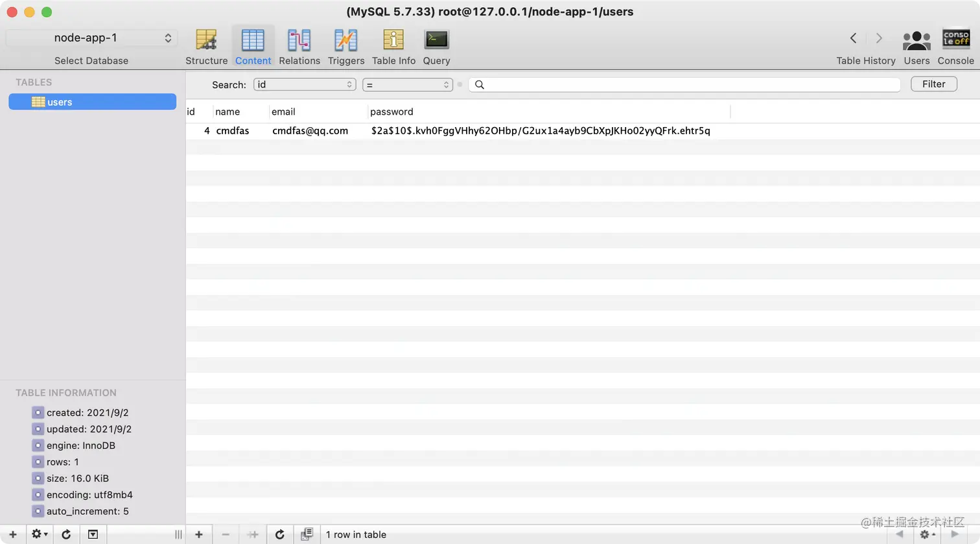Go to the previous page of rows
980x544 pixels.
click(899, 534)
